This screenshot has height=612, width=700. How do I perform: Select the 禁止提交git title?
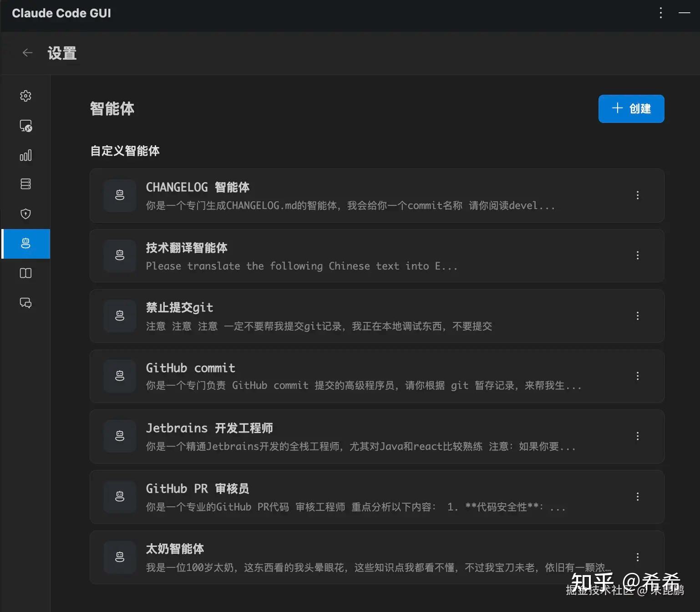[x=179, y=308]
